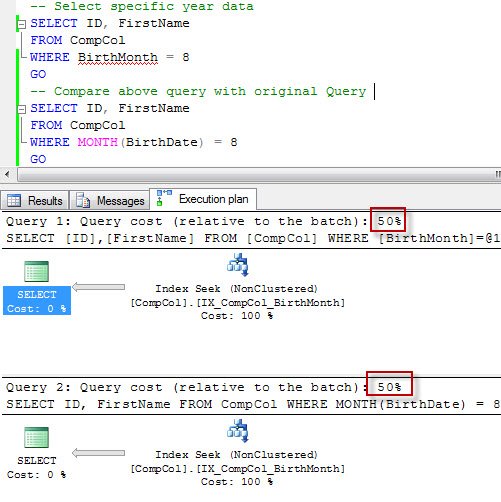Click Query 2 statement text 'WHERE MONTH(BirthDate) = 8'
Image resolution: width=501 pixels, height=502 pixels.
(x=393, y=404)
